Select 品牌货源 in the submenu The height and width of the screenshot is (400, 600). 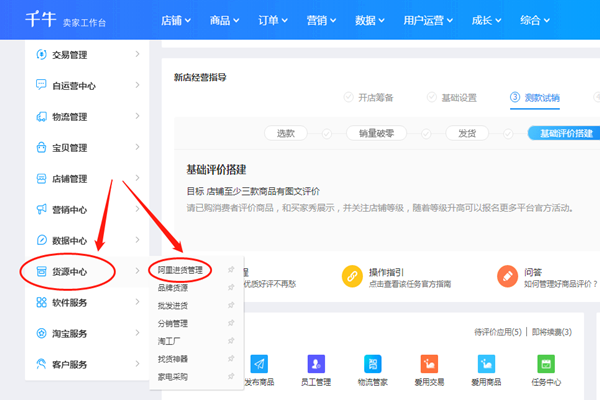[x=173, y=288]
